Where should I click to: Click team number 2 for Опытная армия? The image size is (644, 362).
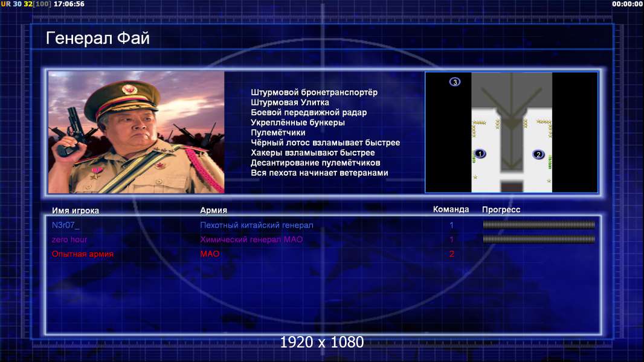tap(451, 254)
